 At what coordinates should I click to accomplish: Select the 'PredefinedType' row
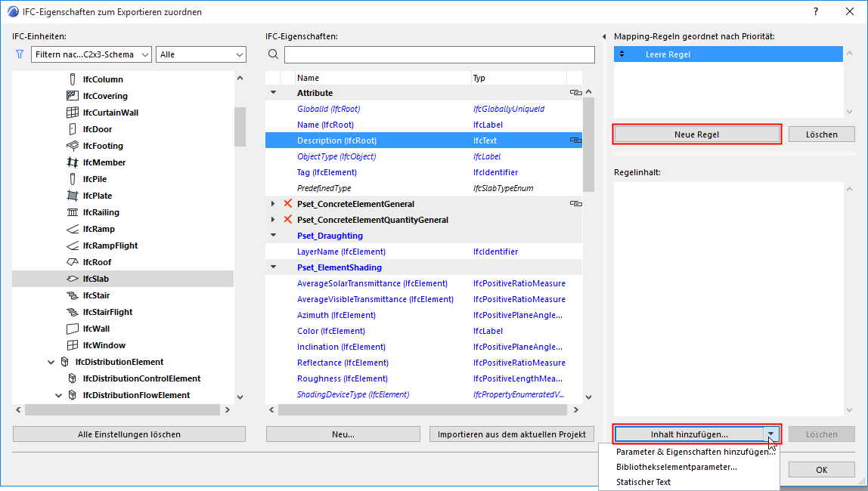[423, 188]
